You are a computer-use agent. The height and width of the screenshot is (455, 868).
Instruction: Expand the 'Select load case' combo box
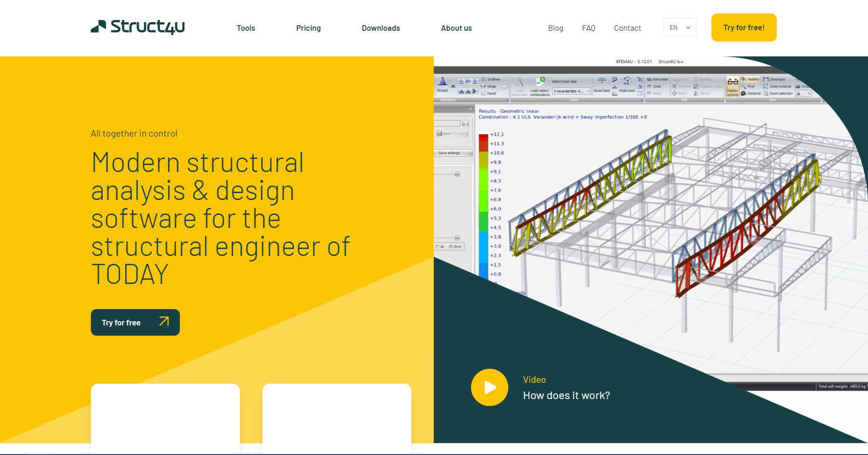(x=572, y=91)
